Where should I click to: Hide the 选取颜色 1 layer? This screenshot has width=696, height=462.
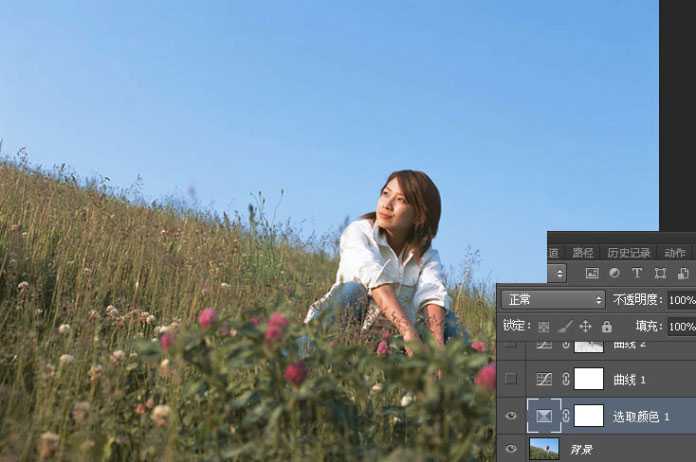[x=512, y=415]
